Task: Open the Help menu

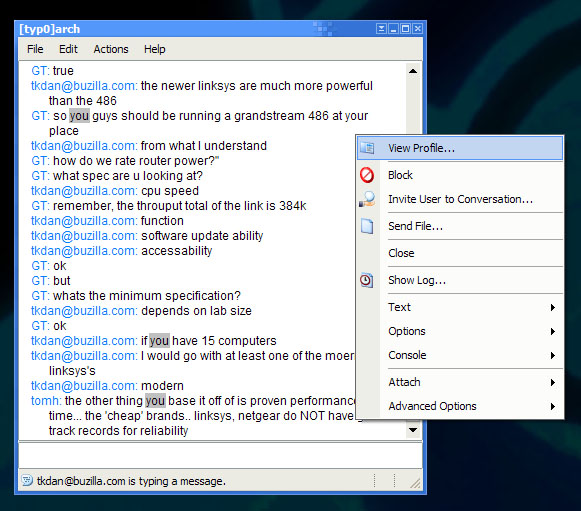Action: 155,49
